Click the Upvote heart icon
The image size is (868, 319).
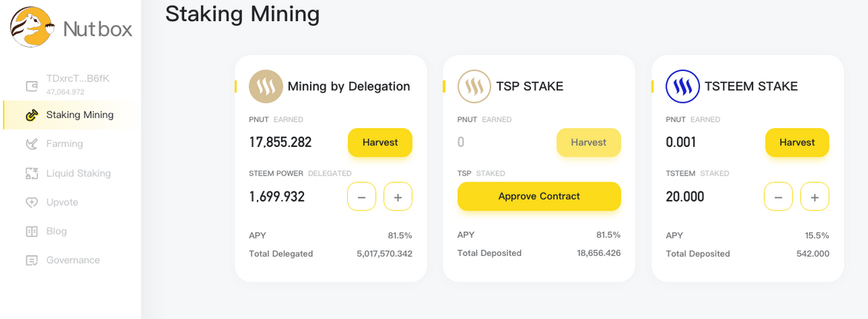tap(31, 203)
